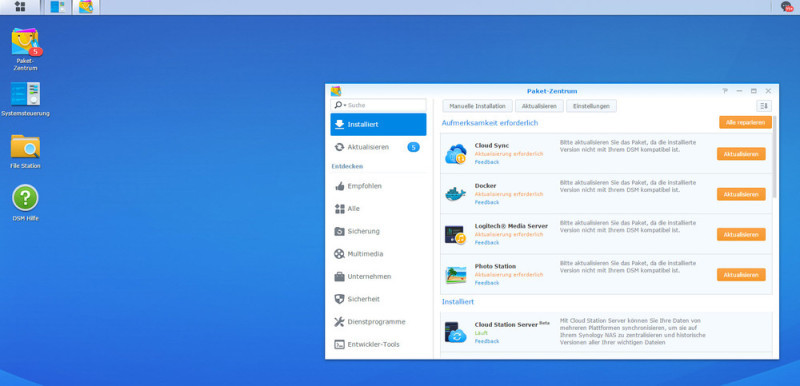Click the blue 5 badge on Aktualisieren
Viewport: 800px width, 386px height.
tap(413, 147)
